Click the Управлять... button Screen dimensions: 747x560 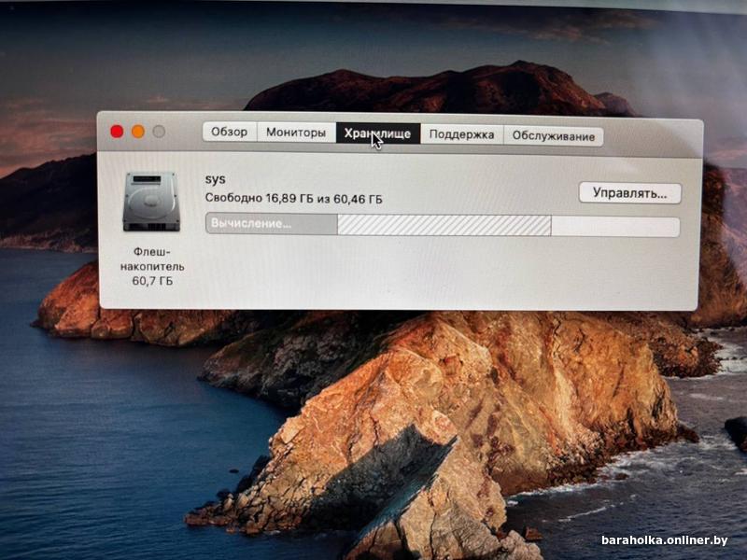click(629, 193)
